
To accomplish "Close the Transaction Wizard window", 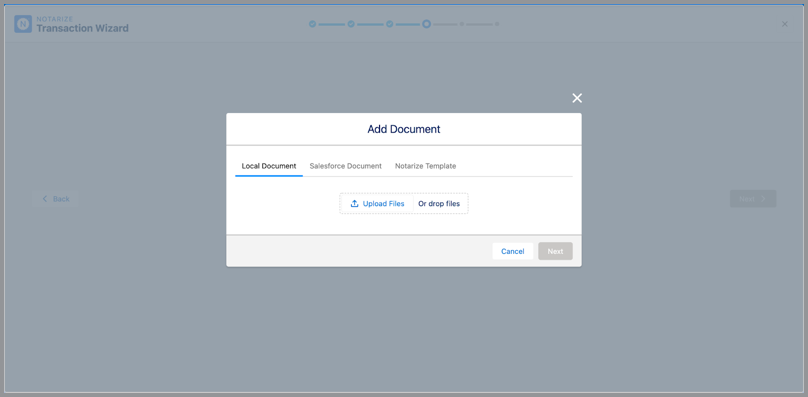I will [x=785, y=24].
